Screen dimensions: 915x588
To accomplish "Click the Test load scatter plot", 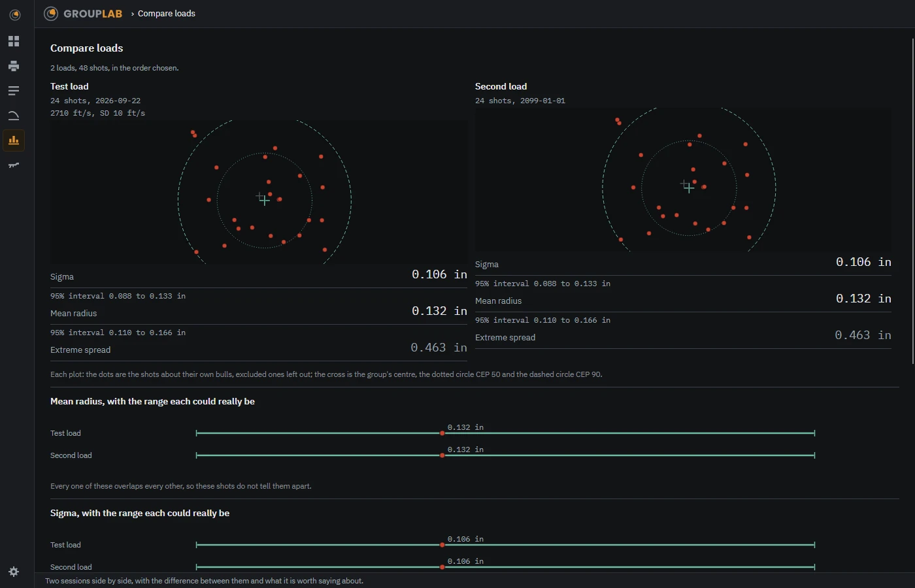I will (x=259, y=192).
